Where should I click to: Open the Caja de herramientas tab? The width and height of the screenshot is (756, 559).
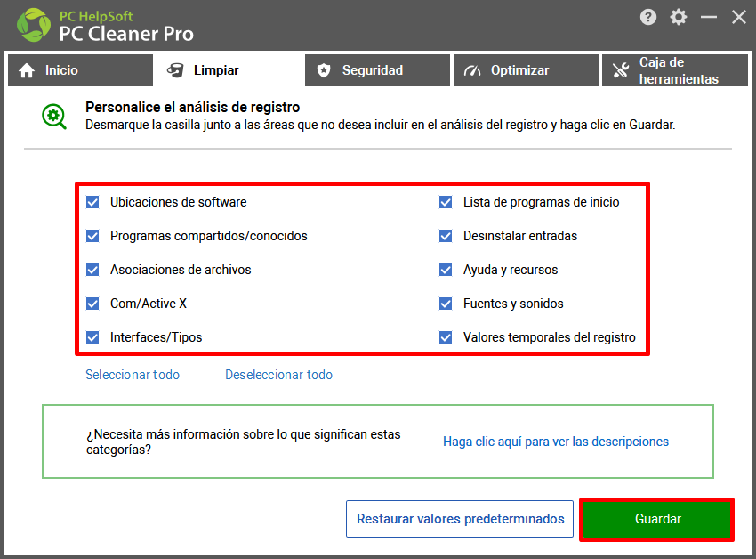[x=675, y=70]
